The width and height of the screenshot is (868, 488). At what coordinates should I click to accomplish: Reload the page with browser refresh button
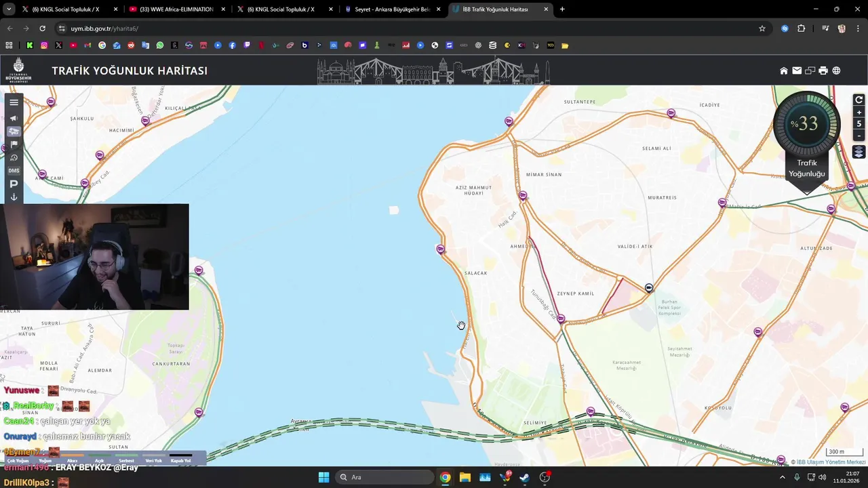tap(42, 28)
